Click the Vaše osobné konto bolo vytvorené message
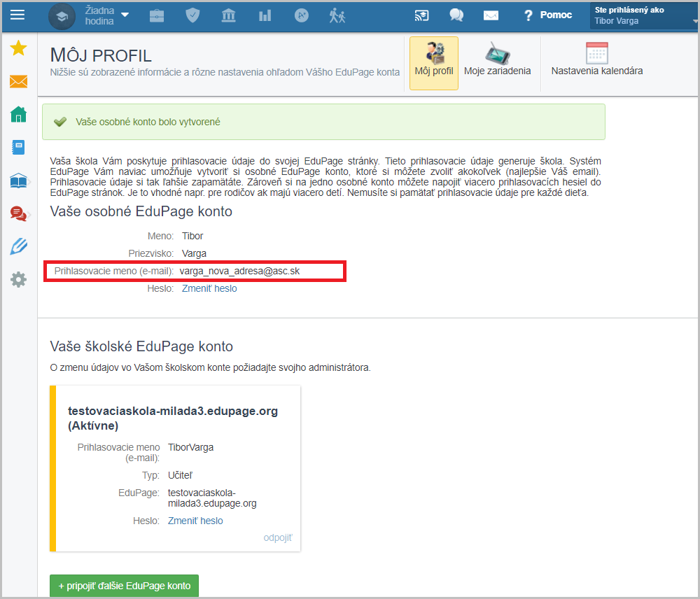The height and width of the screenshot is (599, 700). click(148, 122)
